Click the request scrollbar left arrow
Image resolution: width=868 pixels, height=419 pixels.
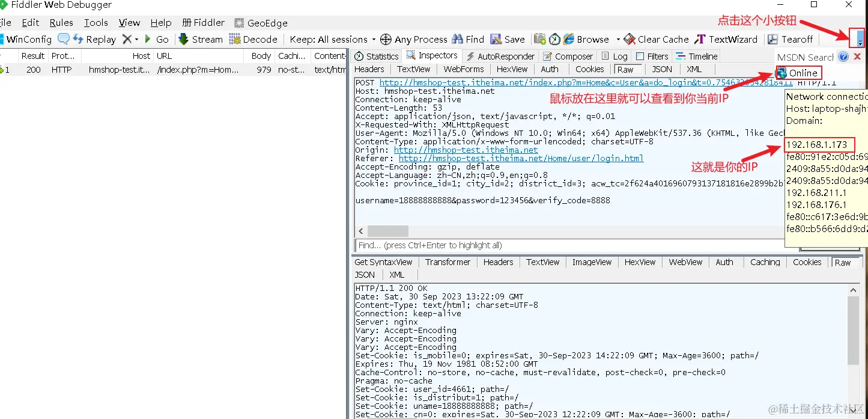click(360, 231)
